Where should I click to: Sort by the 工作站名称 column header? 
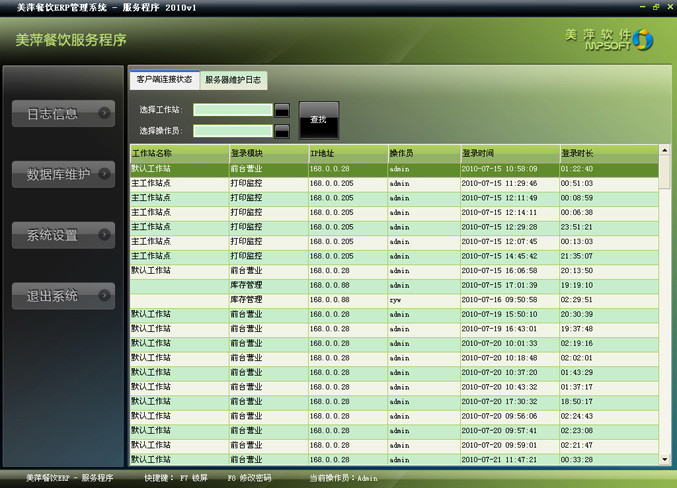180,153
